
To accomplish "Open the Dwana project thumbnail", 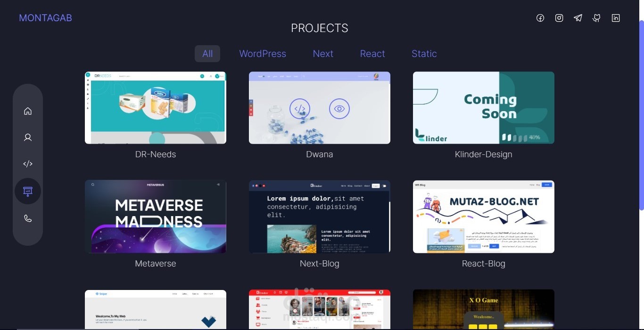I will 320,108.
